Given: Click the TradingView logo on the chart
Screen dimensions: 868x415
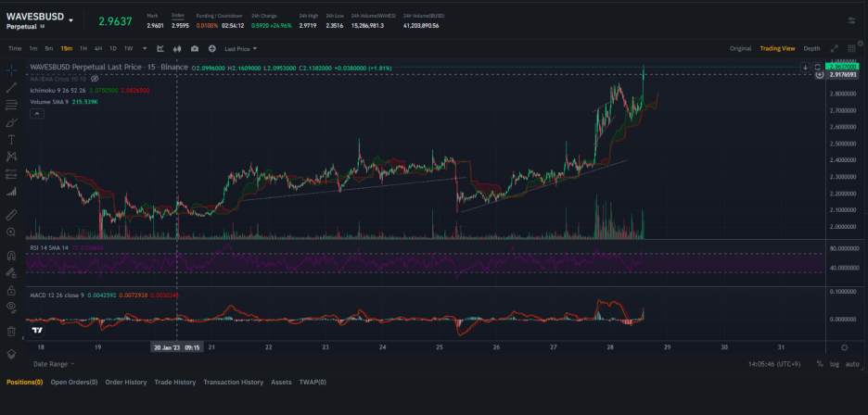Looking at the screenshot, I should pos(37,331).
